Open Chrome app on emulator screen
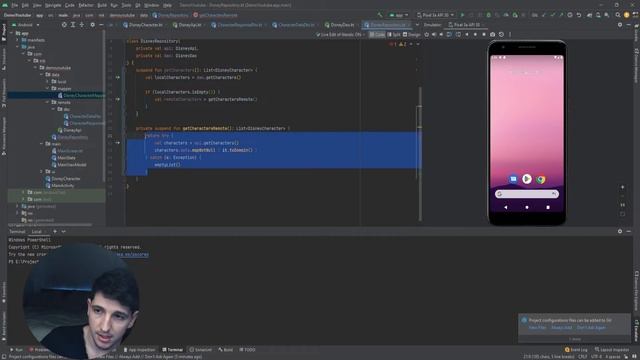 click(541, 179)
